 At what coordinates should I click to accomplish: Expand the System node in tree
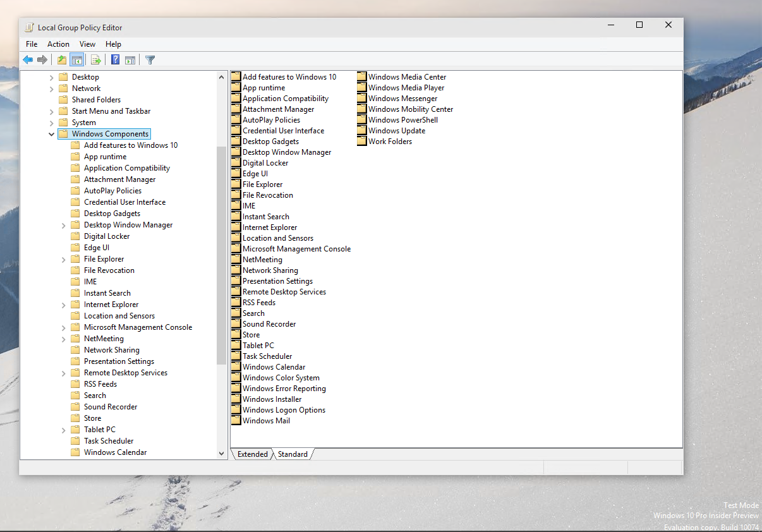52,123
